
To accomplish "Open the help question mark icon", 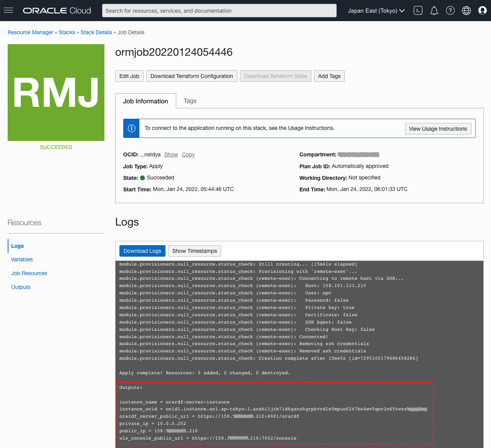I will [x=450, y=11].
